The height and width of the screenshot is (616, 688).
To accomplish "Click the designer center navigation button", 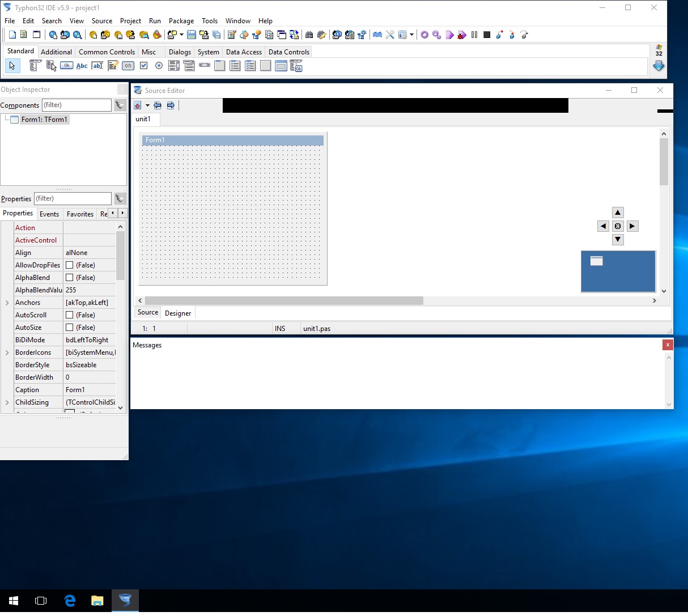I will pos(618,226).
